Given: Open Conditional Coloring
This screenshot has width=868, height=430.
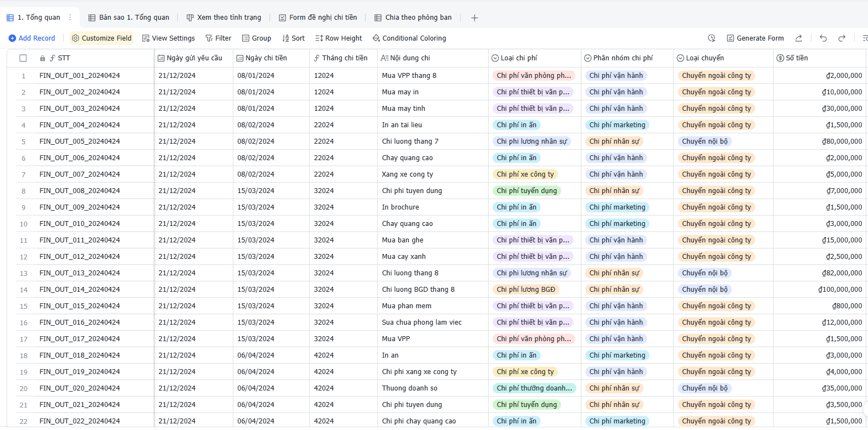Looking at the screenshot, I should tap(409, 38).
